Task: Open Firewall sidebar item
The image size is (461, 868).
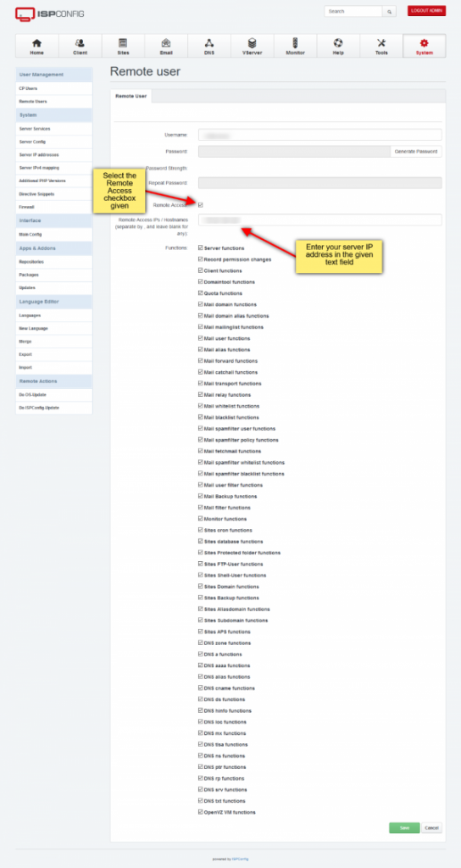Action: click(53, 207)
